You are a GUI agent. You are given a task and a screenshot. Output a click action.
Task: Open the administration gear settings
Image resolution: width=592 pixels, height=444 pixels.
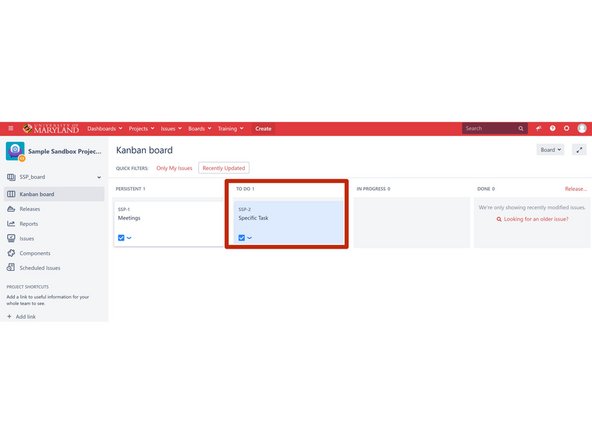pyautogui.click(x=566, y=128)
